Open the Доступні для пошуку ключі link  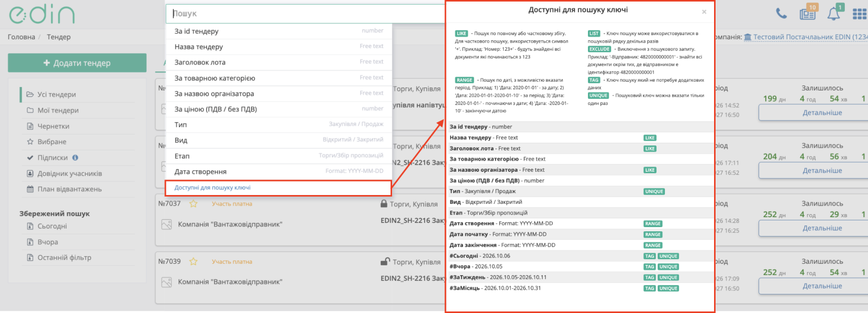click(212, 188)
